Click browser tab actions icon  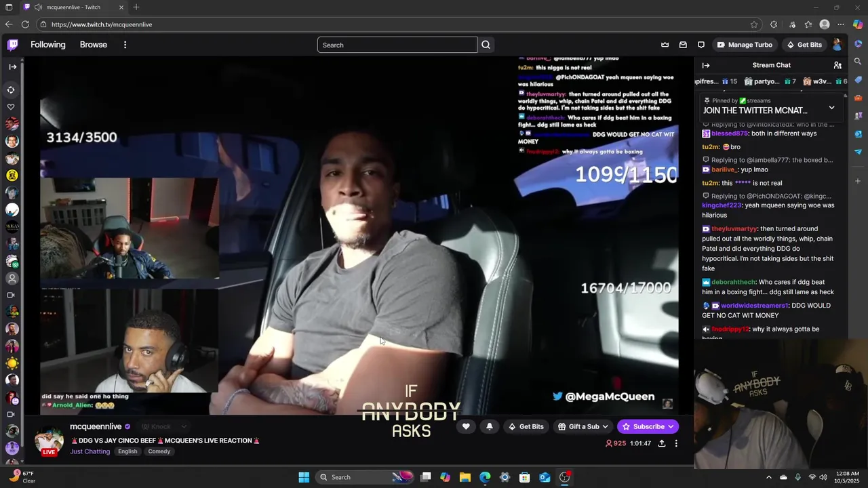click(9, 7)
